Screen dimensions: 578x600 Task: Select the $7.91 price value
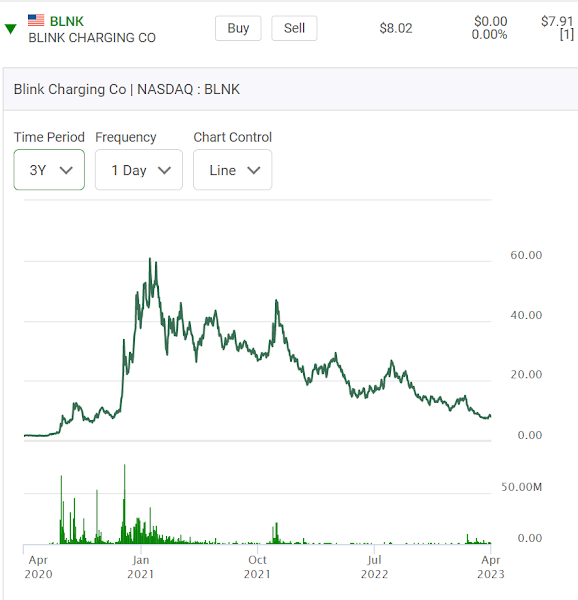tap(557, 21)
